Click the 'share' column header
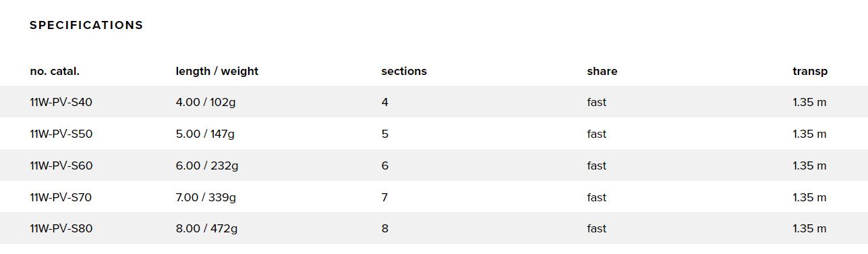This screenshot has height=254, width=868. (602, 71)
